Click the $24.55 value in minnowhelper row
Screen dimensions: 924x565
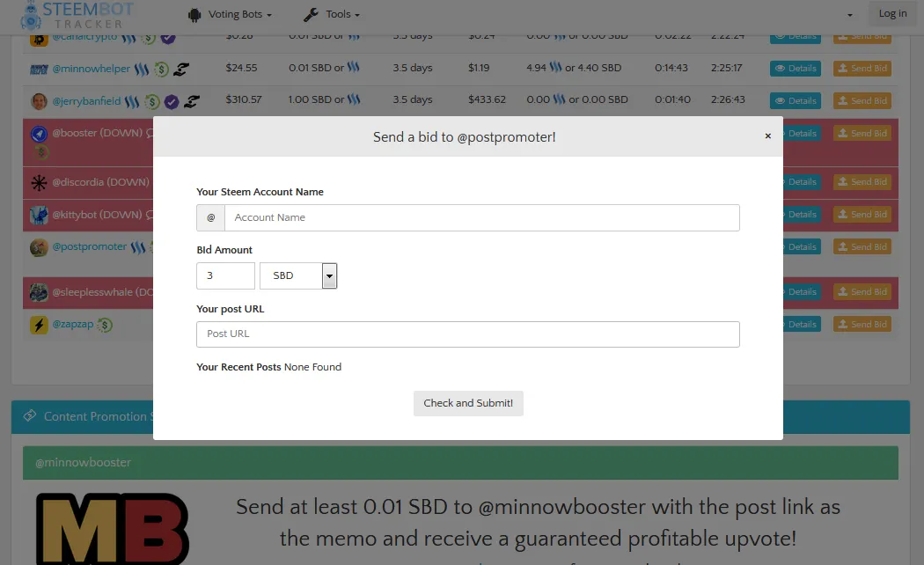[x=242, y=68]
